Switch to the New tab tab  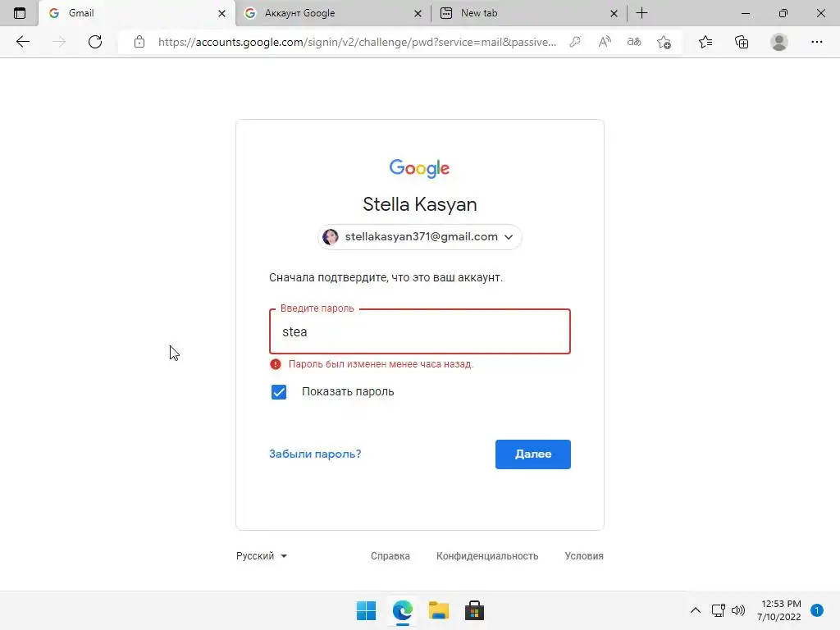[x=527, y=13]
